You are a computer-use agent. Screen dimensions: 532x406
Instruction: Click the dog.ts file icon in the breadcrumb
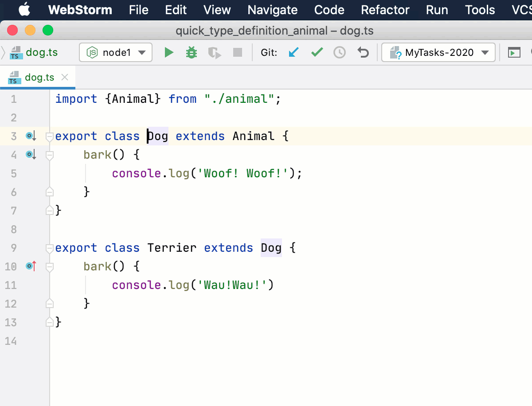point(16,52)
